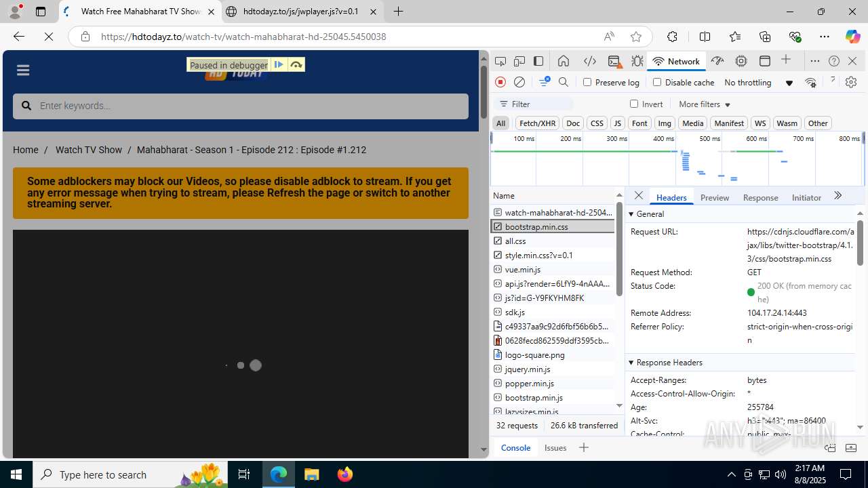Click the Enter keywords search field

(x=241, y=106)
